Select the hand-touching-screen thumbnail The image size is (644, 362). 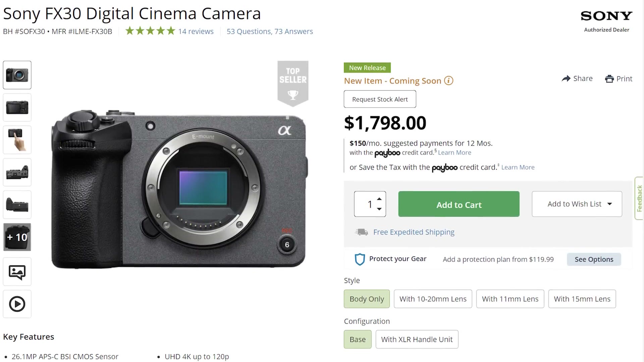tap(17, 140)
